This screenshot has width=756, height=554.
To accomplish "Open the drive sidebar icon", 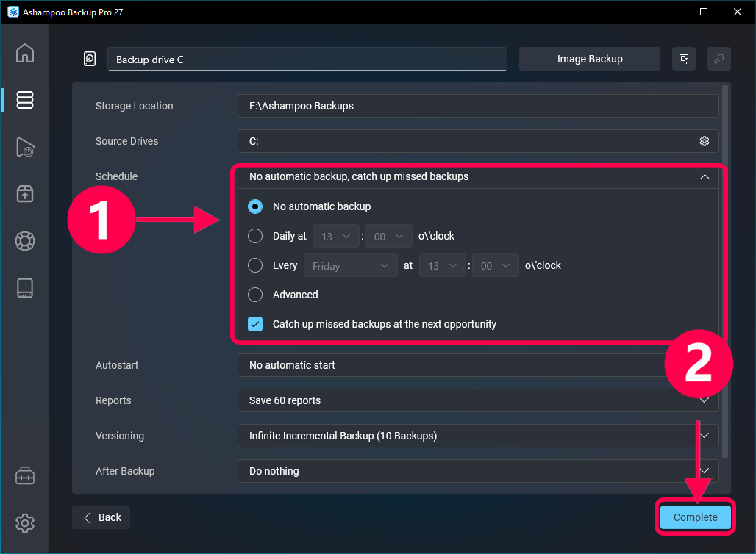I will [x=24, y=288].
